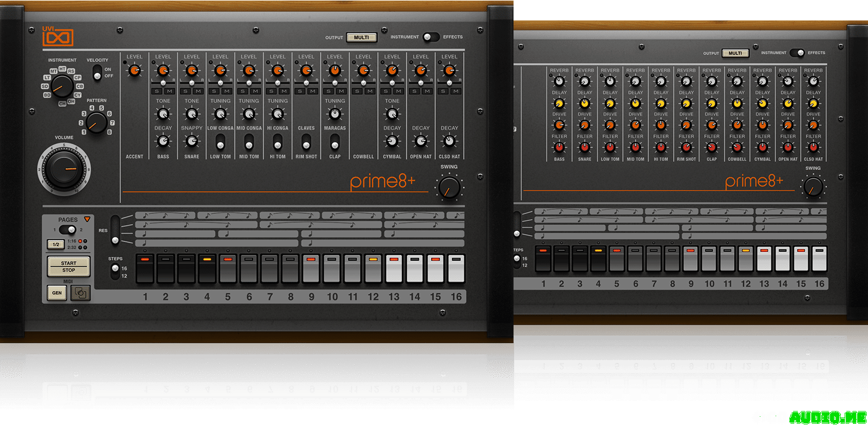This screenshot has height=425, width=868.
Task: Click the Bass Decay knob
Action: [163, 141]
